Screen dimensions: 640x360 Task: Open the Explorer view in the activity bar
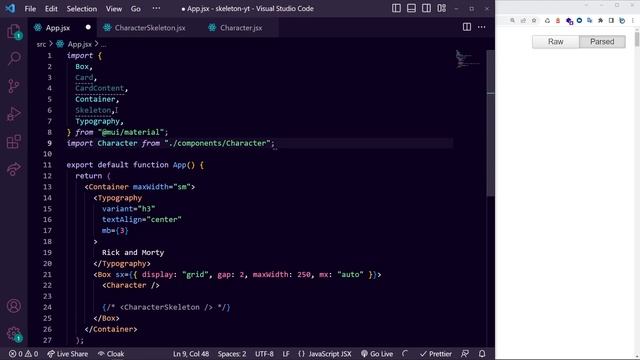tap(14, 31)
